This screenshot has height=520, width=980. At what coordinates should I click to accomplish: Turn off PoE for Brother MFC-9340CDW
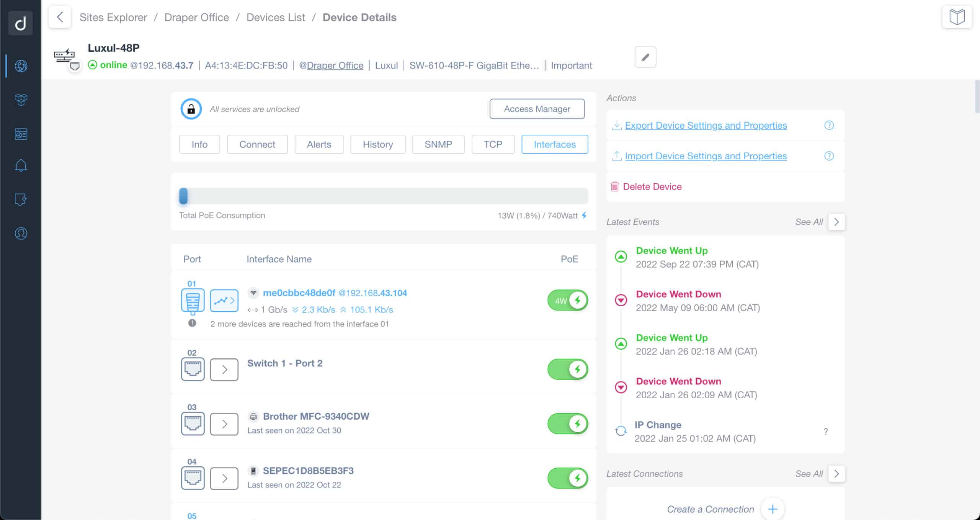pos(568,424)
